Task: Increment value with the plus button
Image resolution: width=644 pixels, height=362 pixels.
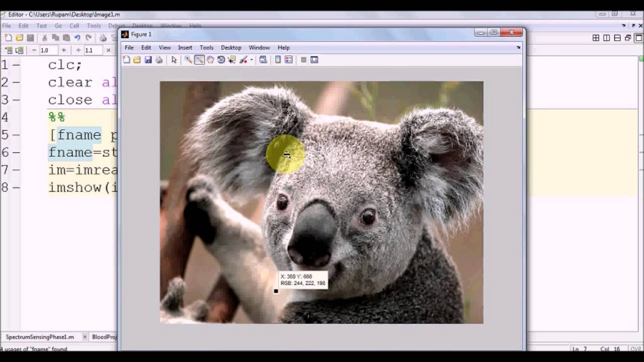Action: point(63,50)
